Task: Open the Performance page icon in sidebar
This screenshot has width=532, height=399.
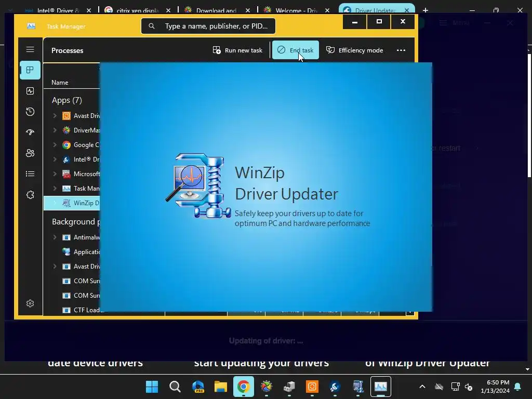Action: pos(30,91)
